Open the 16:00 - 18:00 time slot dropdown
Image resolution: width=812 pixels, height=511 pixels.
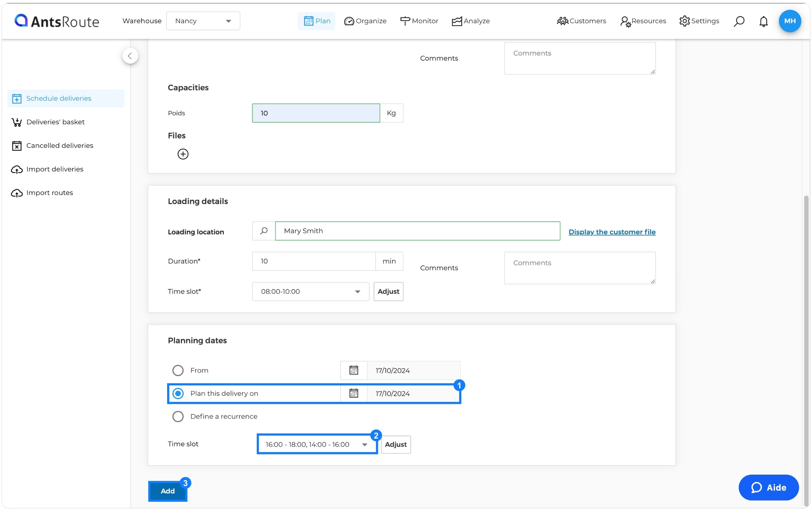[x=317, y=444]
